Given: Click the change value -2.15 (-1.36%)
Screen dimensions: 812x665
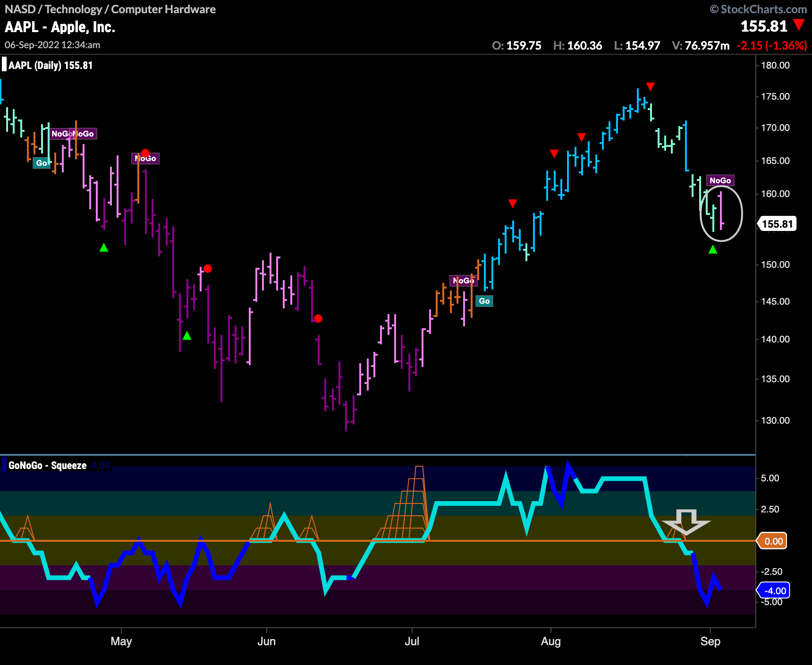Looking at the screenshot, I should [772, 46].
